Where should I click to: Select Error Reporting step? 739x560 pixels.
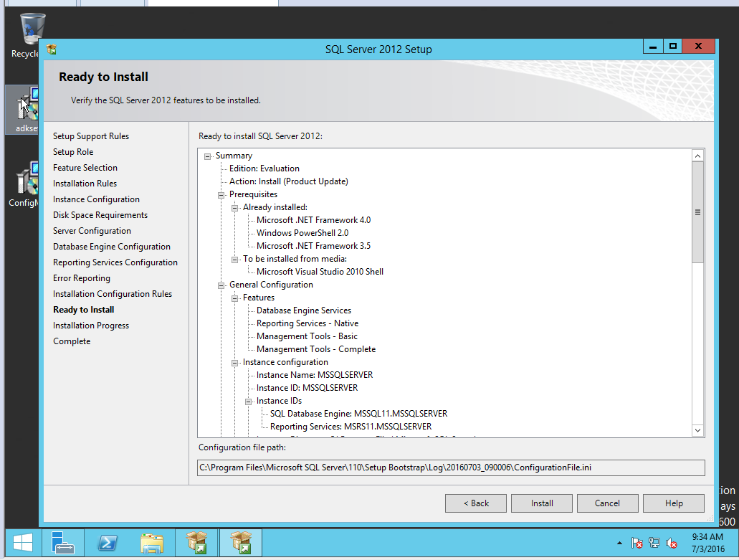82,278
